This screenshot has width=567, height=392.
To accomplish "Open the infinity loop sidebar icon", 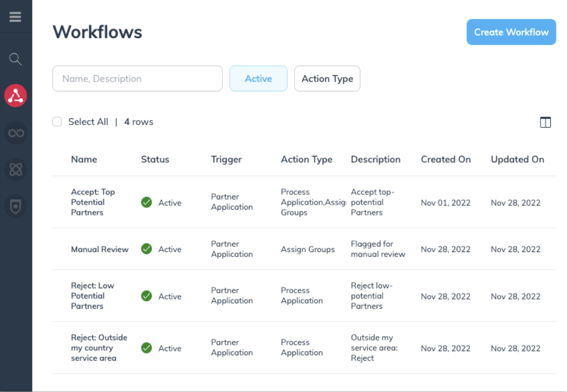I will click(16, 133).
